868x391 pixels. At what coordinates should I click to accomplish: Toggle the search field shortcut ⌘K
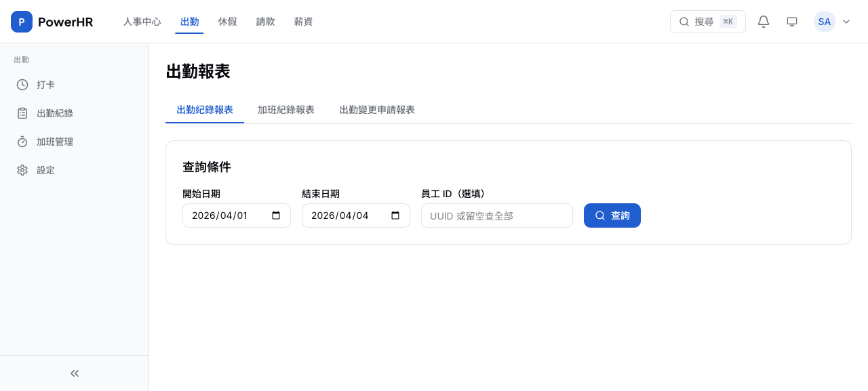[x=728, y=21]
